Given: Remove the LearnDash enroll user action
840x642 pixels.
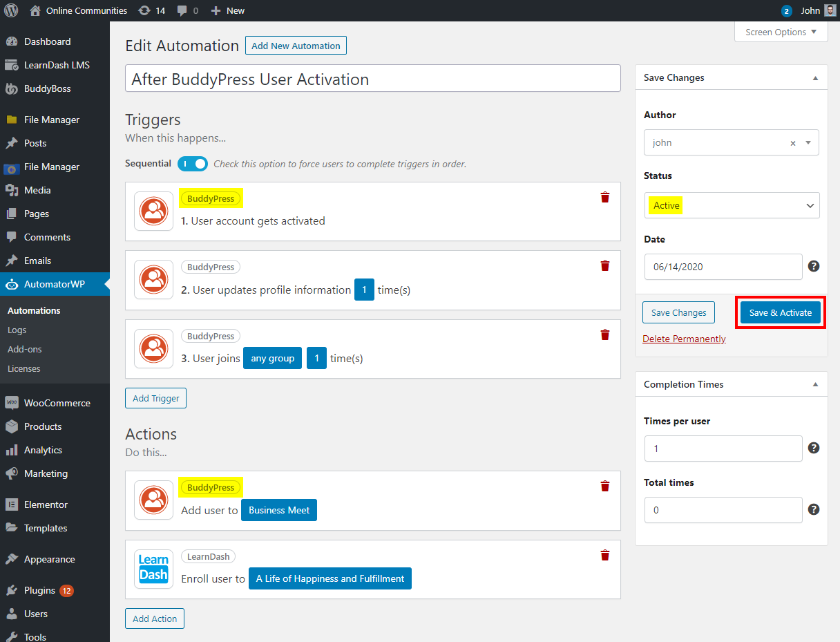Looking at the screenshot, I should click(x=605, y=556).
